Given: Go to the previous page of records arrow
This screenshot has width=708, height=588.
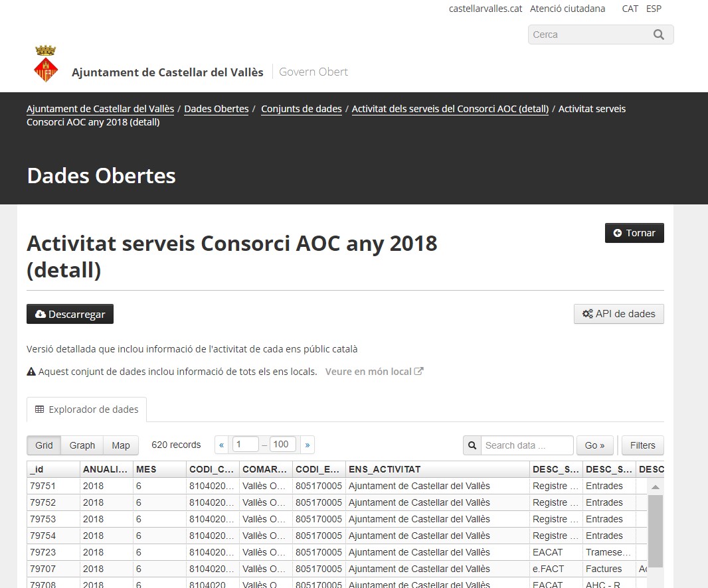Looking at the screenshot, I should point(222,445).
